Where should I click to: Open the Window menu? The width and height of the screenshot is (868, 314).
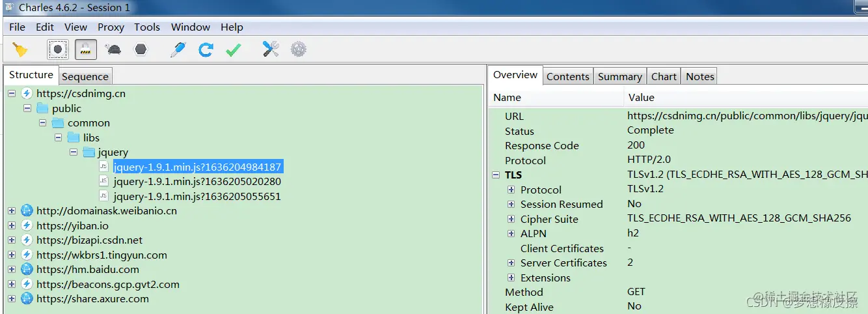[191, 27]
